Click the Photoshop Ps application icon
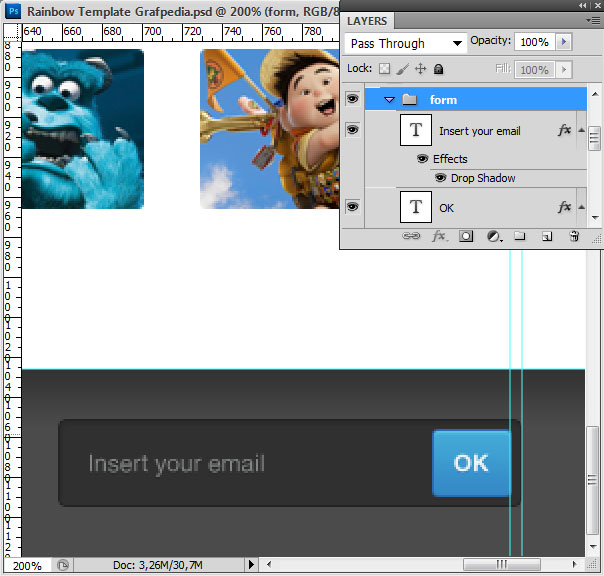Screen dimensions: 604x576 pyautogui.click(x=13, y=10)
